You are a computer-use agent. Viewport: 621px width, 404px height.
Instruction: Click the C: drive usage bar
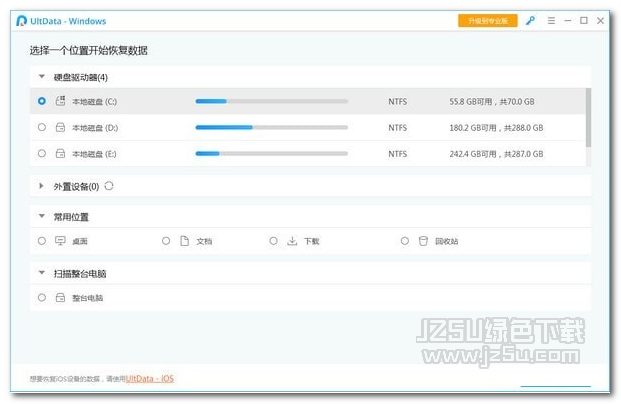click(271, 101)
